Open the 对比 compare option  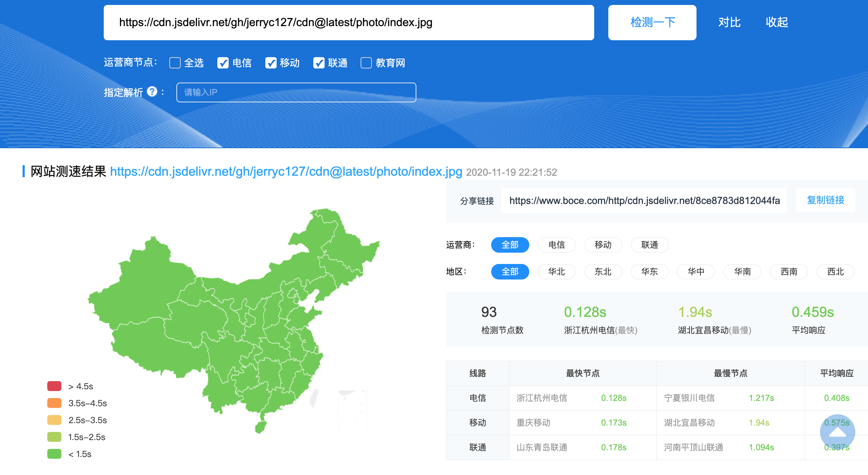coord(729,23)
